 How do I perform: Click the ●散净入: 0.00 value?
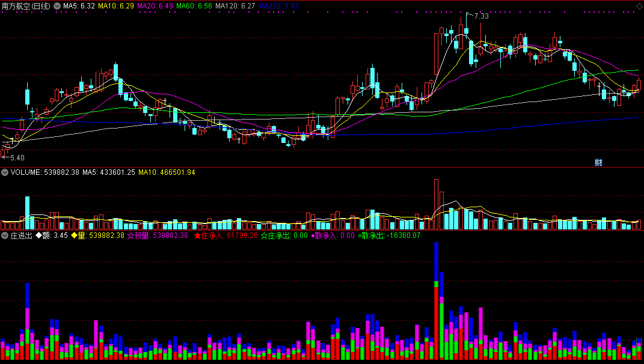[333, 235]
